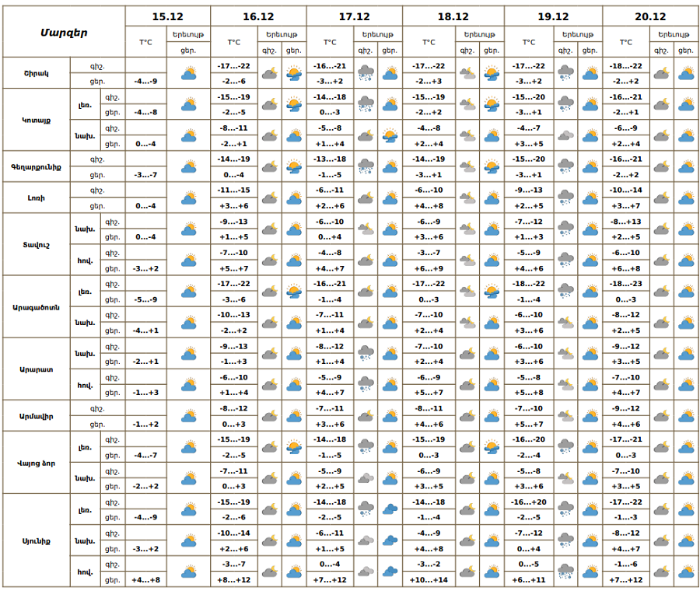
Task: Select Սյունիք հով. 20.12 daytime icon
Action: tap(686, 572)
